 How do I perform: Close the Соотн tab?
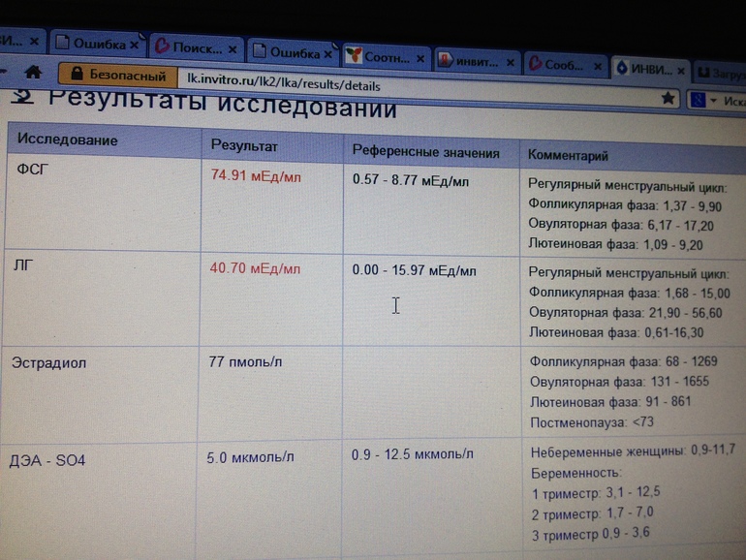(x=420, y=58)
